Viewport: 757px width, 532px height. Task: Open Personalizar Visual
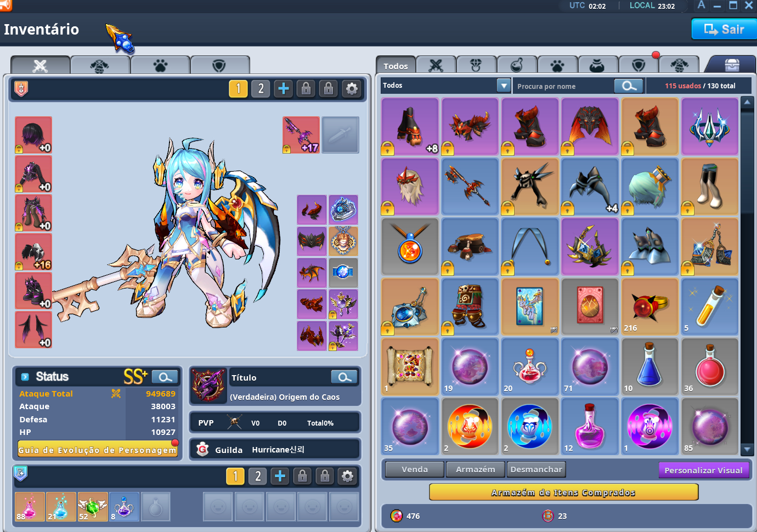(x=703, y=470)
